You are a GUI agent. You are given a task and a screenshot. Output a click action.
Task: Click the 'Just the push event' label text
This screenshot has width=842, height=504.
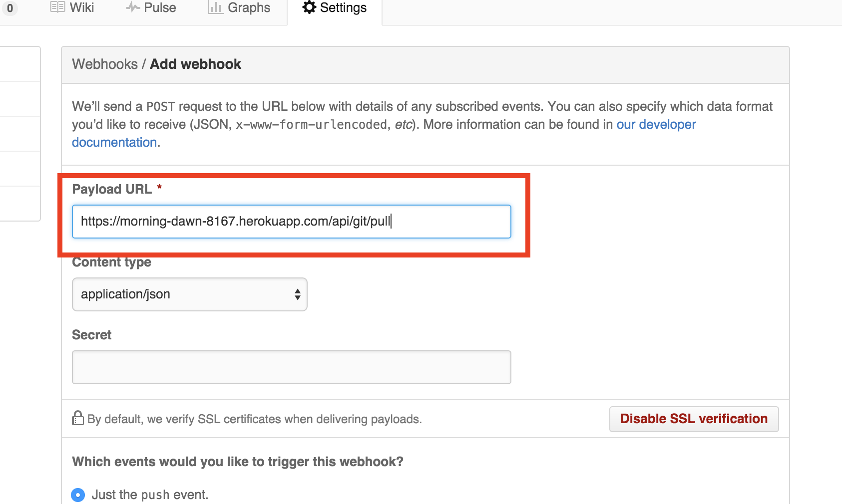[x=150, y=495]
